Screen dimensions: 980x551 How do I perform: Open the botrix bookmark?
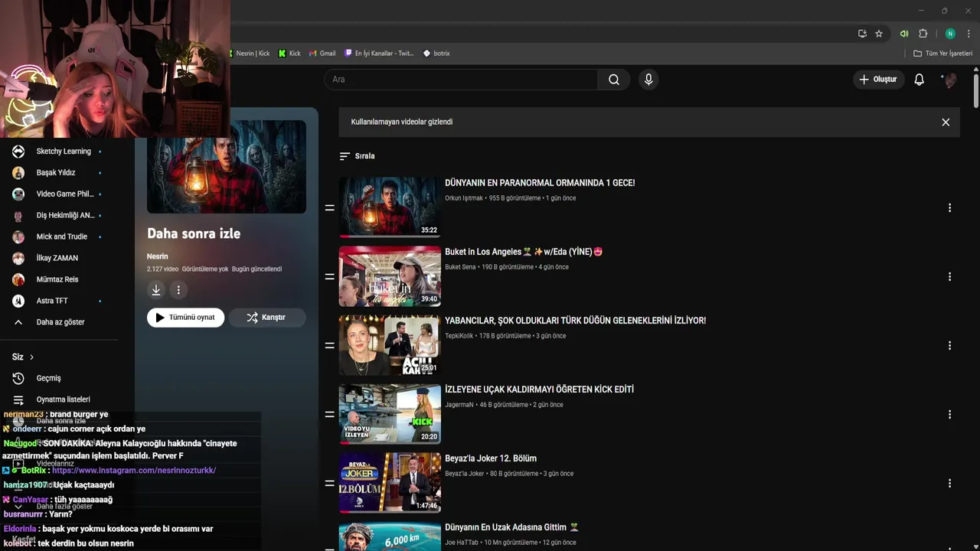[x=436, y=54]
